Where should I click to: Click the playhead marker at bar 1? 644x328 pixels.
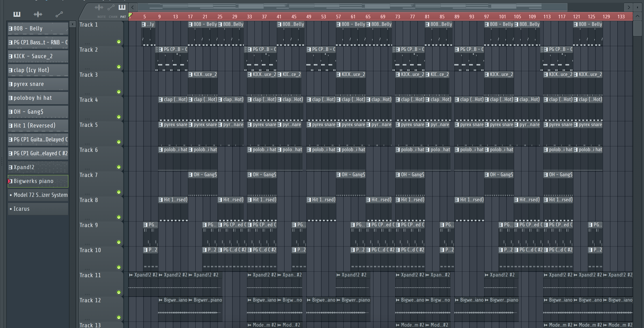(130, 15)
